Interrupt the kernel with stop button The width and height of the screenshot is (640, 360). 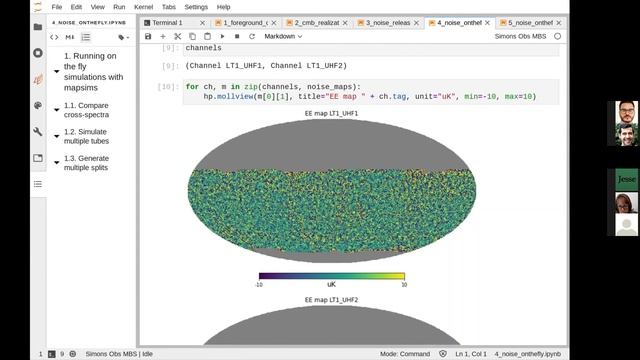point(237,36)
